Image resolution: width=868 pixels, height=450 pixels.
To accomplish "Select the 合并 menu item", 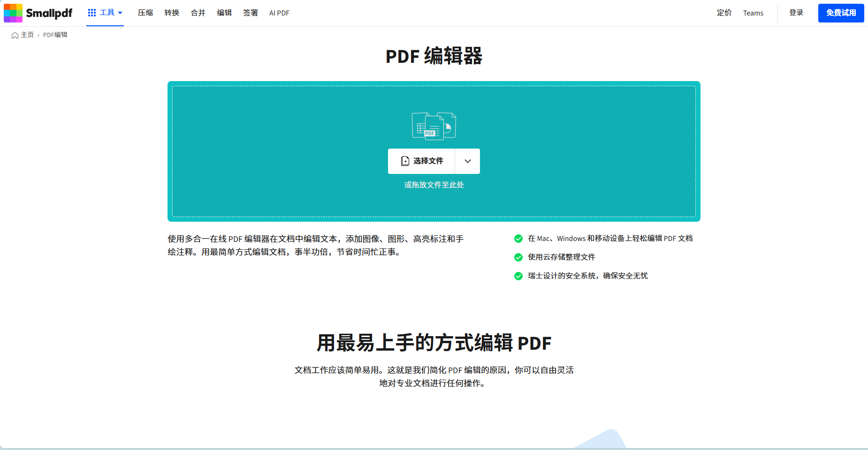I will (x=198, y=13).
